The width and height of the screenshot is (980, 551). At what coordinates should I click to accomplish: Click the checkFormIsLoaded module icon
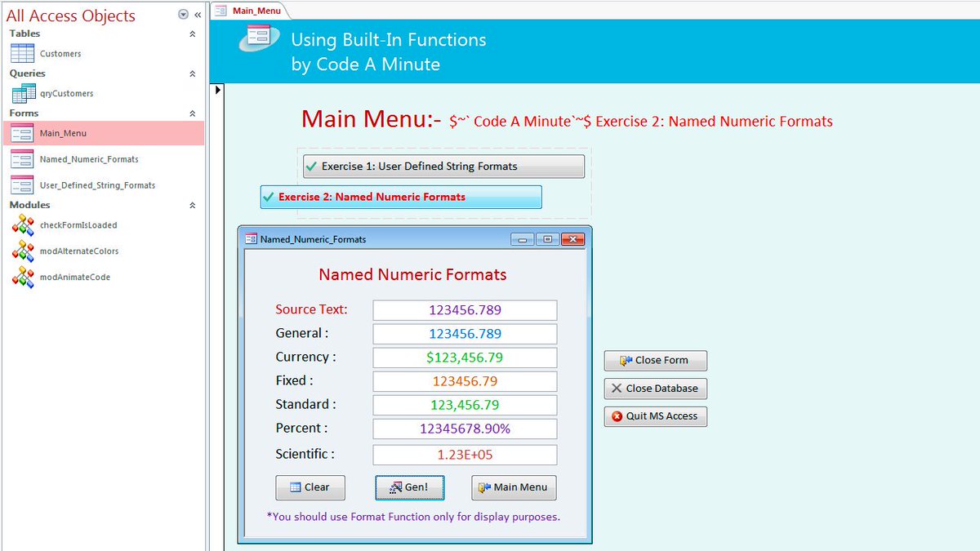click(x=22, y=225)
